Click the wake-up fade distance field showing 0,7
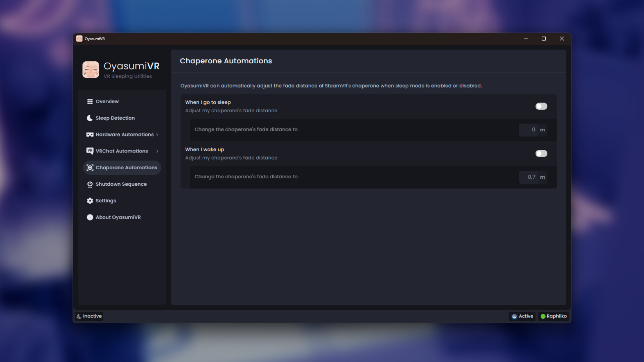The width and height of the screenshot is (644, 362). [x=529, y=177]
